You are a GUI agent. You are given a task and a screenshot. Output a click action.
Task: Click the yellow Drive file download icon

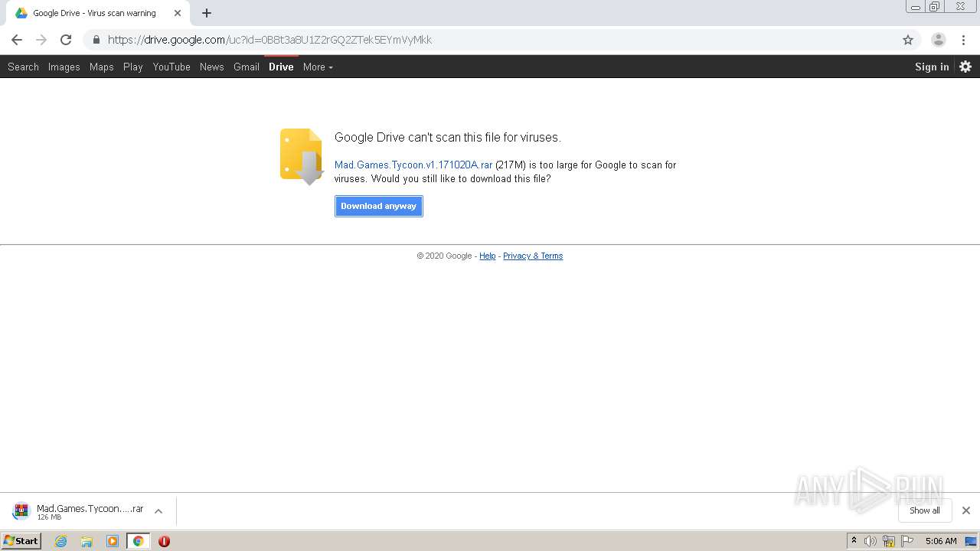click(302, 157)
